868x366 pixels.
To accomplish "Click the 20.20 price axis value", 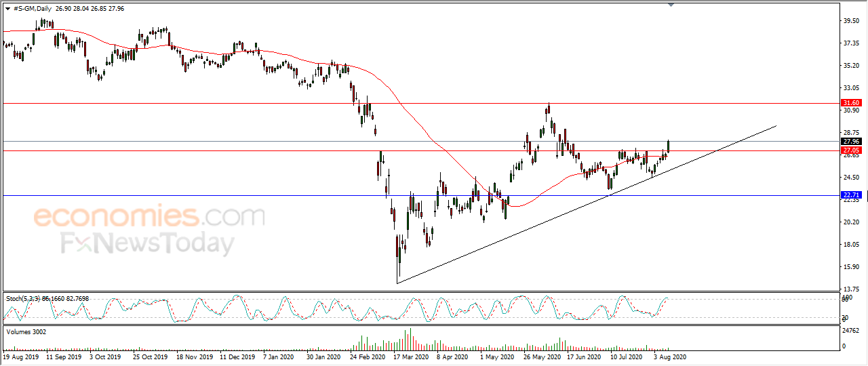I will click(x=851, y=222).
